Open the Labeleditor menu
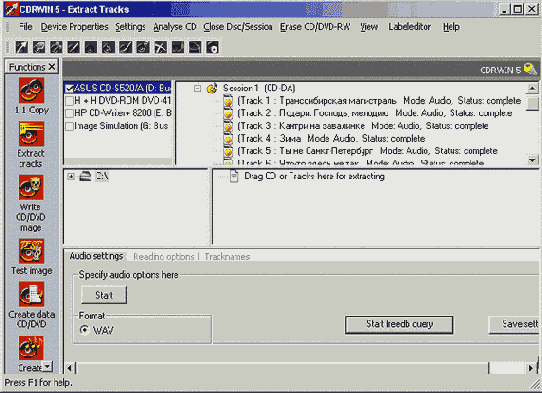The height and width of the screenshot is (393, 542). 410,27
